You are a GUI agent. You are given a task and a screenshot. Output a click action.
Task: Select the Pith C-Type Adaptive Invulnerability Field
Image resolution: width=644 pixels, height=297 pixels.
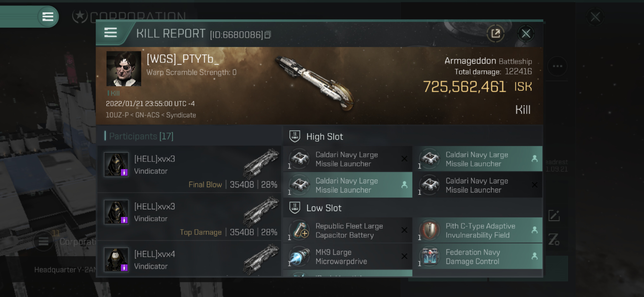coord(479,230)
